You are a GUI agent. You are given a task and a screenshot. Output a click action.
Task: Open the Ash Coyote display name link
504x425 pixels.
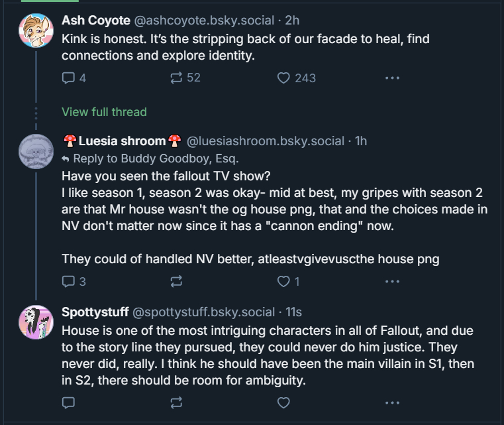pos(95,20)
